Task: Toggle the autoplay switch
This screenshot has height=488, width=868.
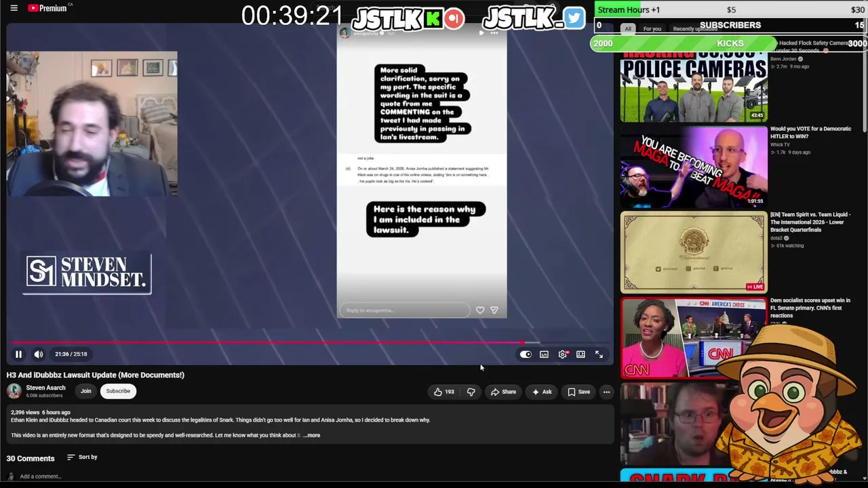Action: [526, 354]
